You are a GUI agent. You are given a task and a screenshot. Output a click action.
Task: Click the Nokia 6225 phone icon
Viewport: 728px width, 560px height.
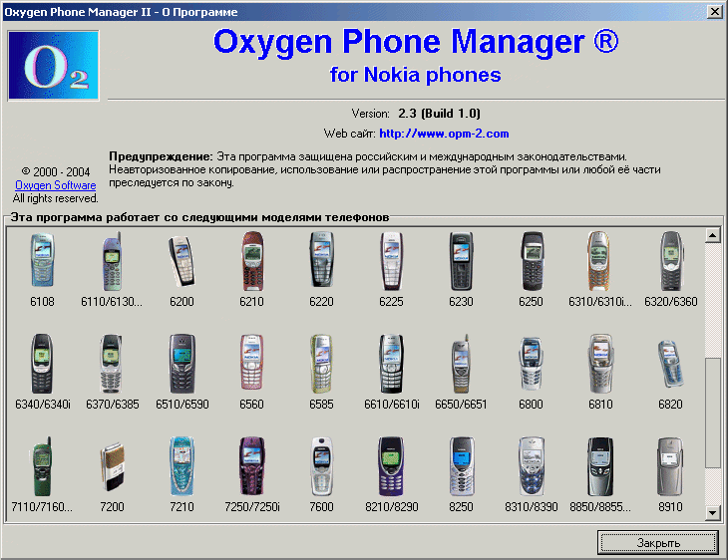[x=391, y=261]
